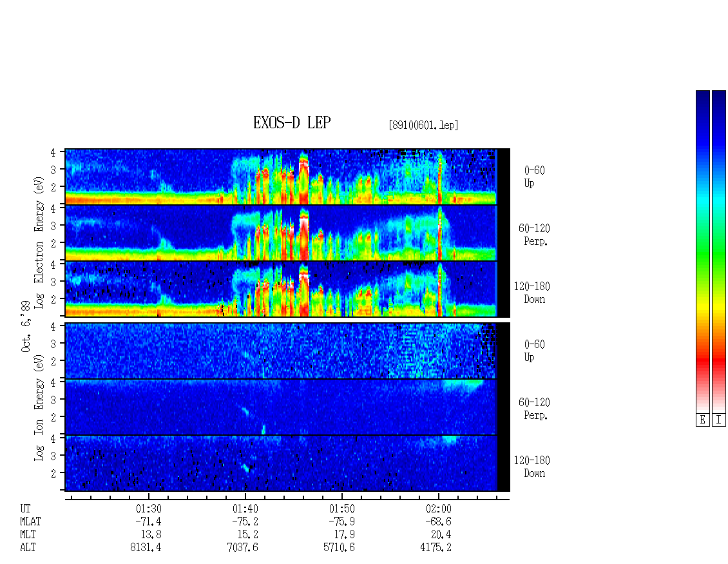Click the 01:40 UT tick label
The image size is (728, 564).
(x=245, y=509)
